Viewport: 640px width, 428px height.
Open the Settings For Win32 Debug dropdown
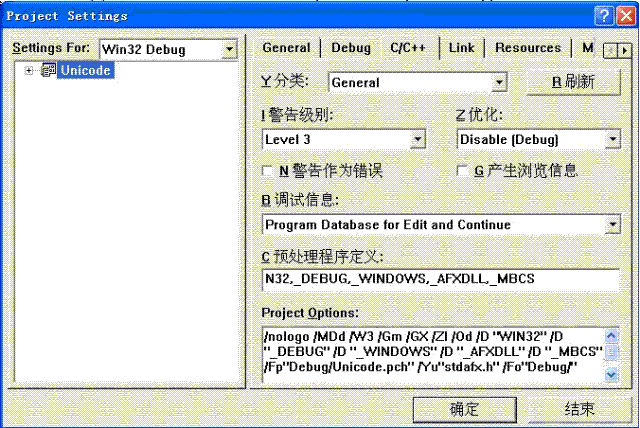(230, 49)
